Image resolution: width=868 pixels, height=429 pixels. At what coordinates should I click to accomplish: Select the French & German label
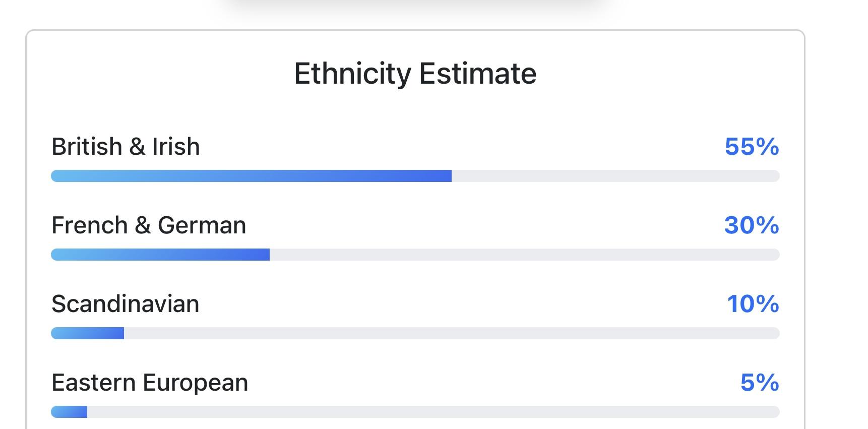click(149, 225)
